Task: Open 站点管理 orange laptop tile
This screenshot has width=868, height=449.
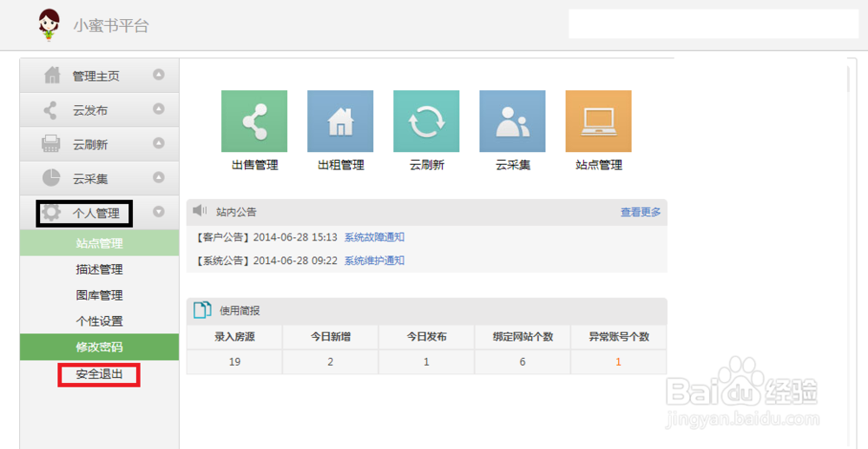Action: click(598, 122)
